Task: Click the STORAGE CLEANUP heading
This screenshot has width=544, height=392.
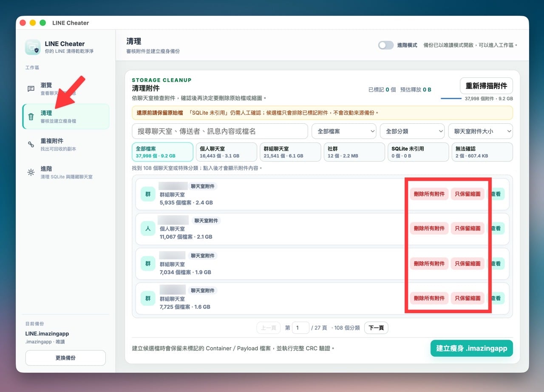Action: point(161,80)
